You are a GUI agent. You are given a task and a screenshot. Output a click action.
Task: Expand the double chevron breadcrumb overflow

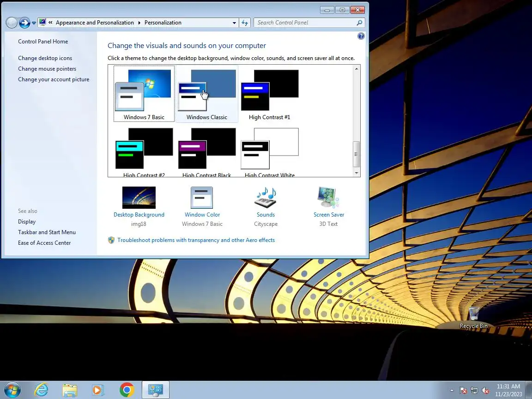(x=50, y=22)
